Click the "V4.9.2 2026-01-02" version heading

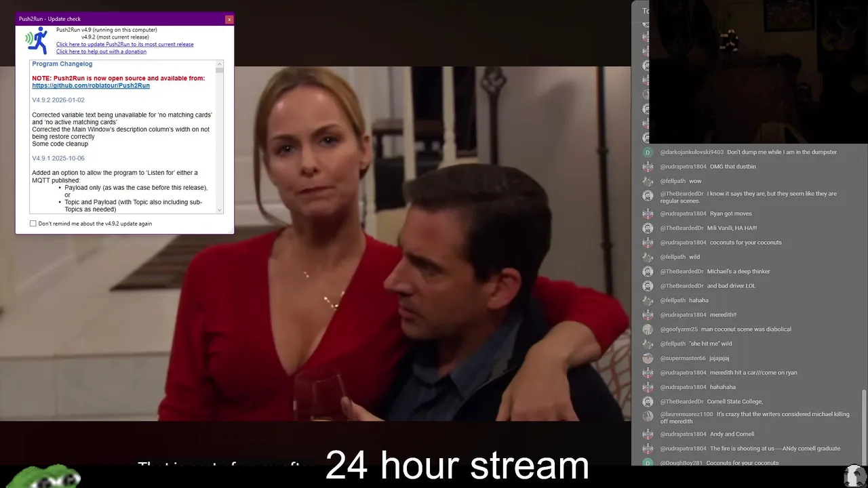pyautogui.click(x=58, y=100)
